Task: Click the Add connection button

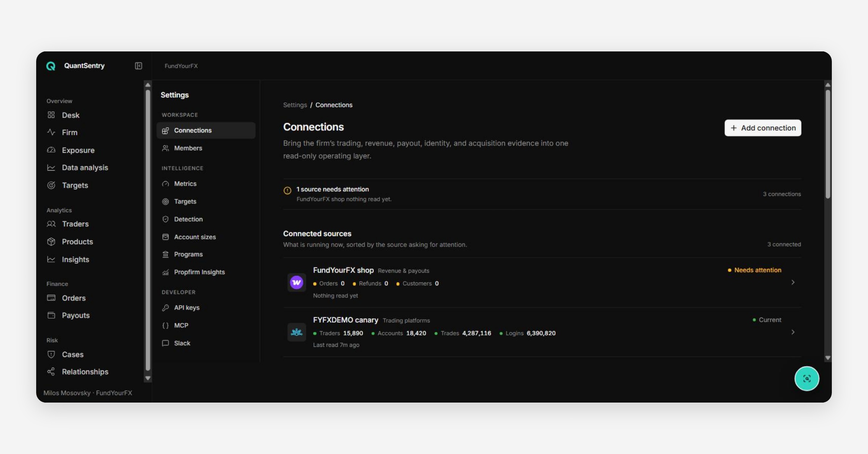Action: pyautogui.click(x=763, y=128)
